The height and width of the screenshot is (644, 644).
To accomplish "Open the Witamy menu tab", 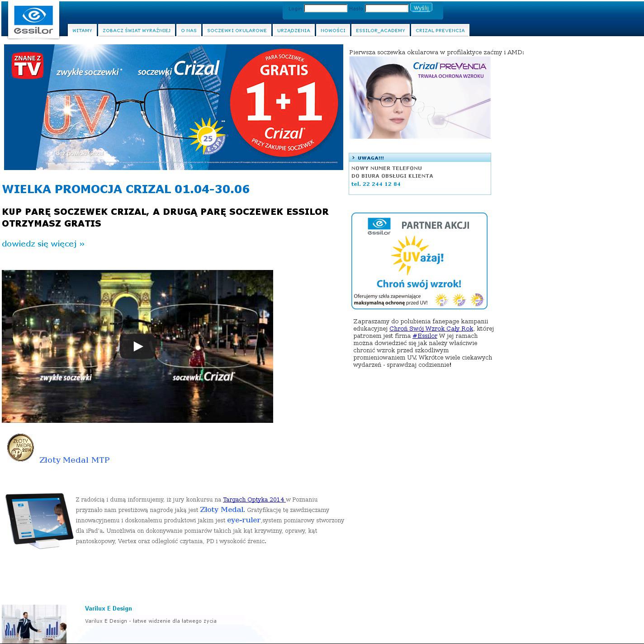I will [x=82, y=30].
